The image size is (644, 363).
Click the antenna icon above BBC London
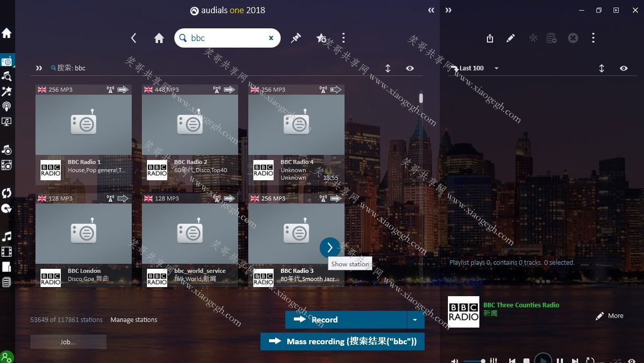coord(110,198)
